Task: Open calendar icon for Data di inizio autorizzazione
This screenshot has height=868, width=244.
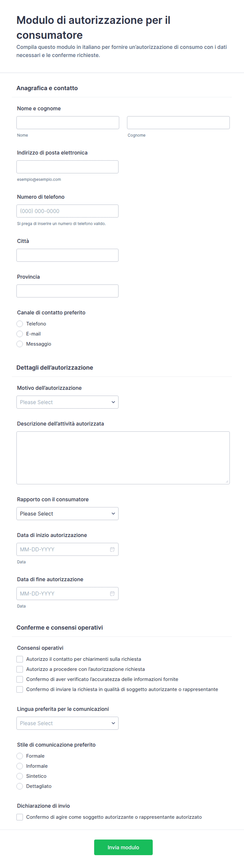Action: point(112,549)
